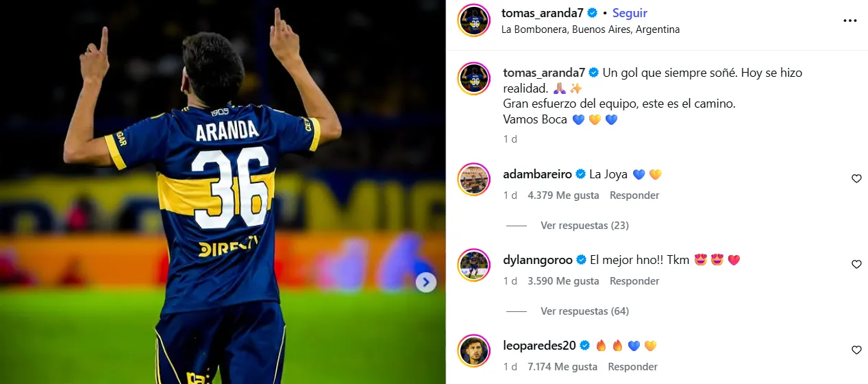
Task: Like adambareiro's comment with heart icon
Action: [856, 178]
